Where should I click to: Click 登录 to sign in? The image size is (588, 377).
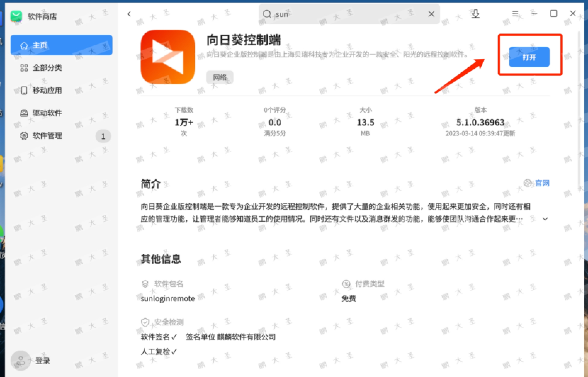[43, 361]
